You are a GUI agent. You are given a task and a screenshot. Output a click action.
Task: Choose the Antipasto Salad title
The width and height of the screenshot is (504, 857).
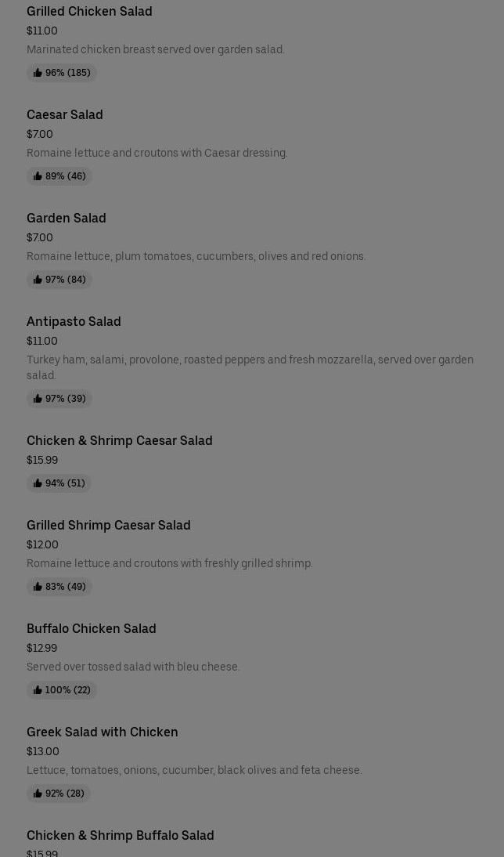[x=74, y=321]
